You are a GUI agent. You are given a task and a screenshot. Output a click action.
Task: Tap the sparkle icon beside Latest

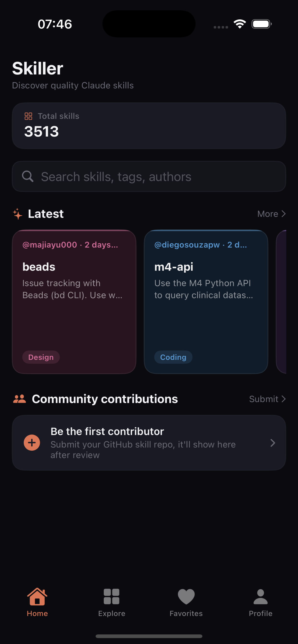18,214
